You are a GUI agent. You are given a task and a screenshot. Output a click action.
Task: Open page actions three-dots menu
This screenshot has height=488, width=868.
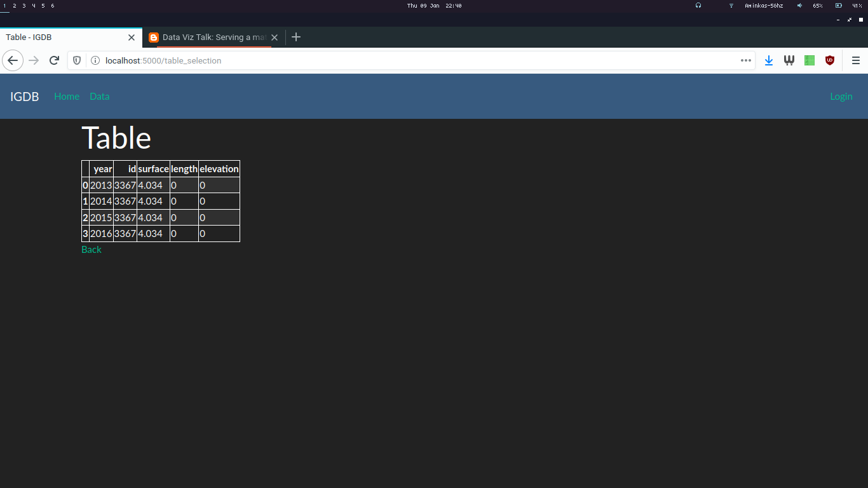click(x=746, y=60)
